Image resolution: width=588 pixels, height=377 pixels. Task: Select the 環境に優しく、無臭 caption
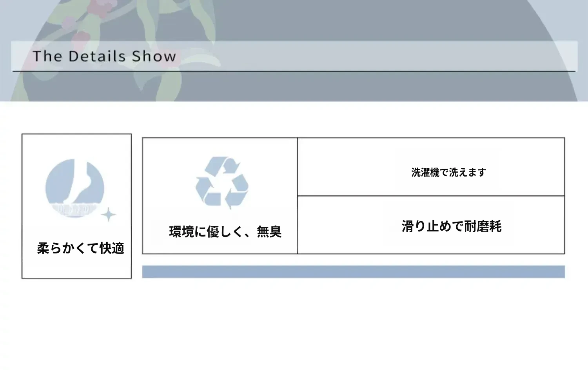coord(225,232)
